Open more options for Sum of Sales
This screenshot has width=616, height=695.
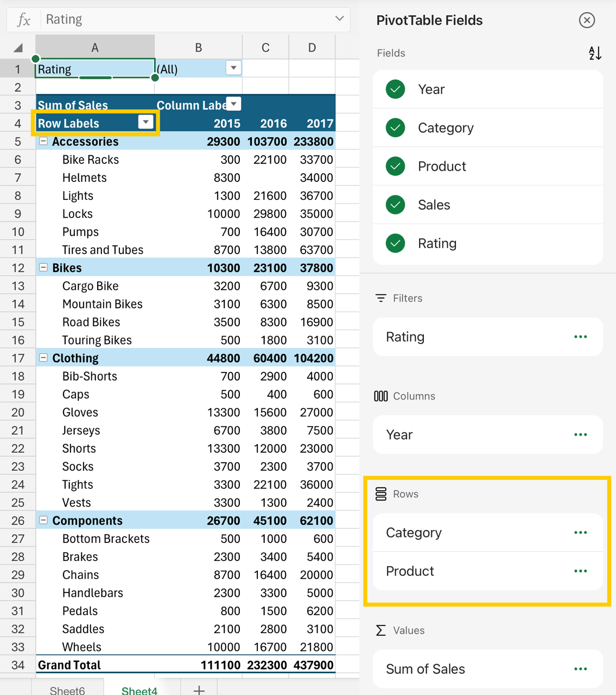(x=580, y=669)
